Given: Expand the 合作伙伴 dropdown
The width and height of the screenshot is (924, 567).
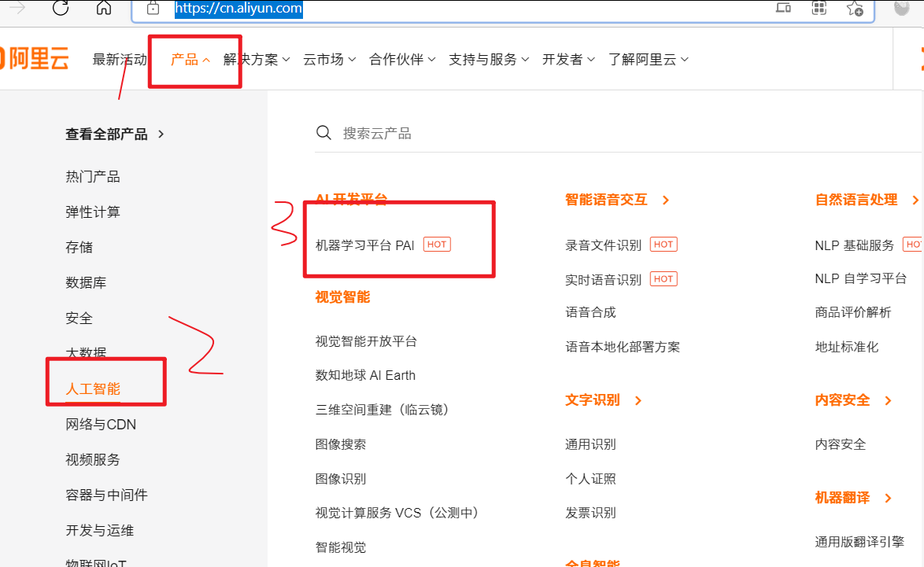Looking at the screenshot, I should [402, 60].
